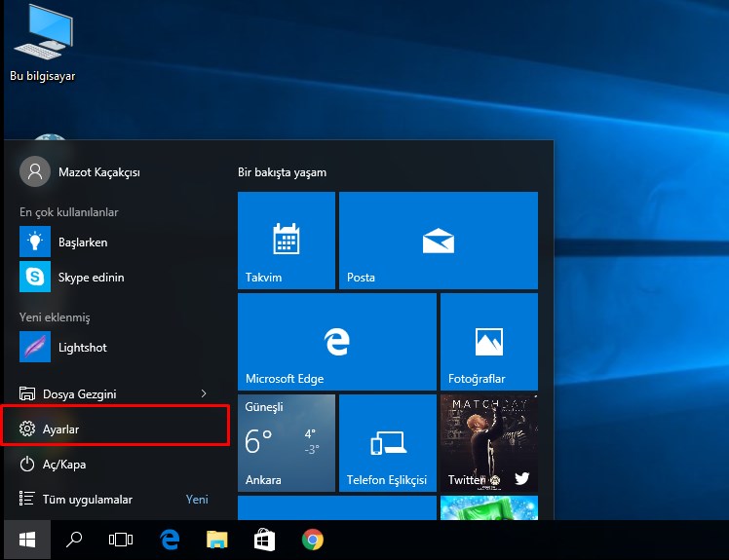729x560 pixels.
Task: Open the Aç/Kapa power options
Action: pos(64,465)
